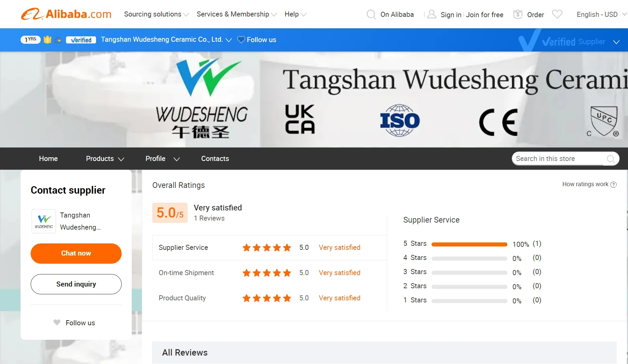The width and height of the screenshot is (628, 364).
Task: Click the 1 YRS badge
Action: coord(31,39)
